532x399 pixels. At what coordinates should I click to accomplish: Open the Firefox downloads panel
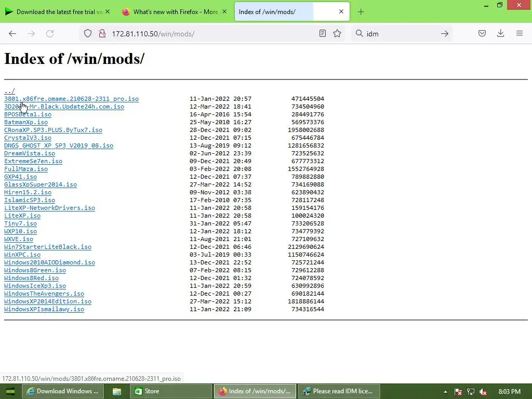(x=500, y=33)
